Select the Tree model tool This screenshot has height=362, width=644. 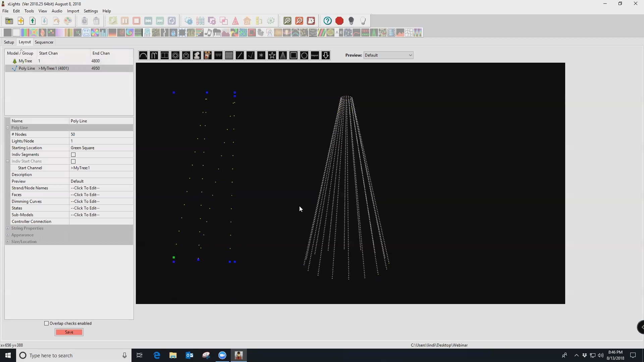coord(283,55)
